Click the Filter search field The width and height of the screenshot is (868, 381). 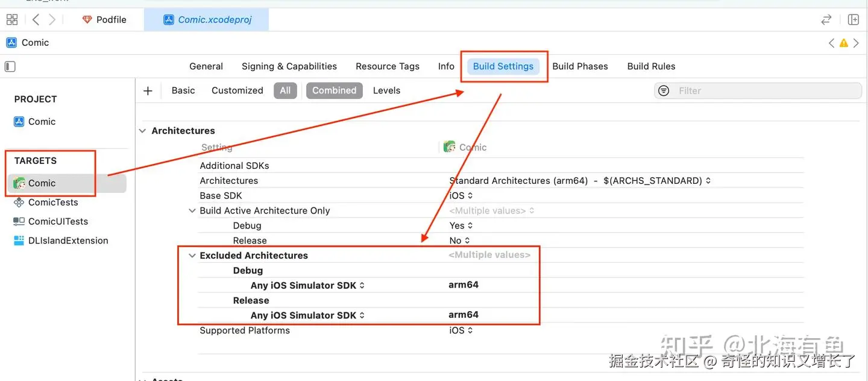[x=758, y=90]
